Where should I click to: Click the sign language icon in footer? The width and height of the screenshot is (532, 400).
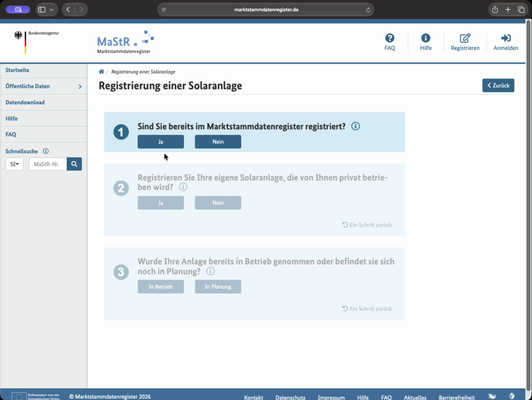coord(492,396)
